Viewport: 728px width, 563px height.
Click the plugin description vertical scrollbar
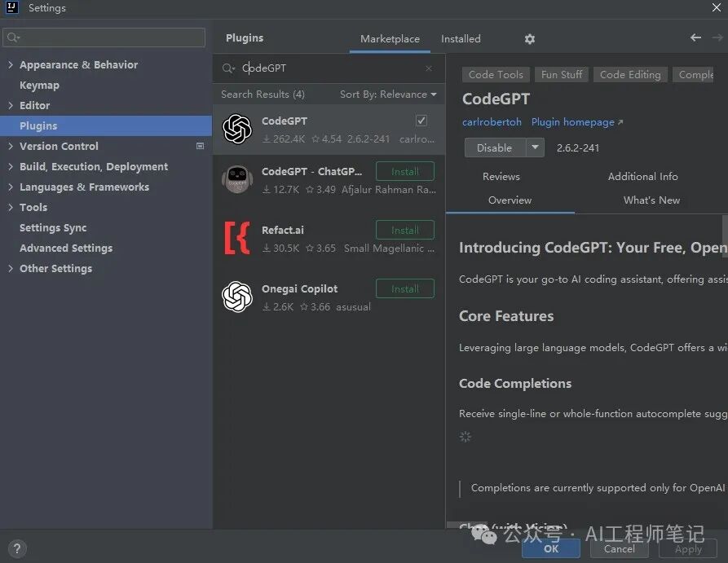tap(725, 237)
